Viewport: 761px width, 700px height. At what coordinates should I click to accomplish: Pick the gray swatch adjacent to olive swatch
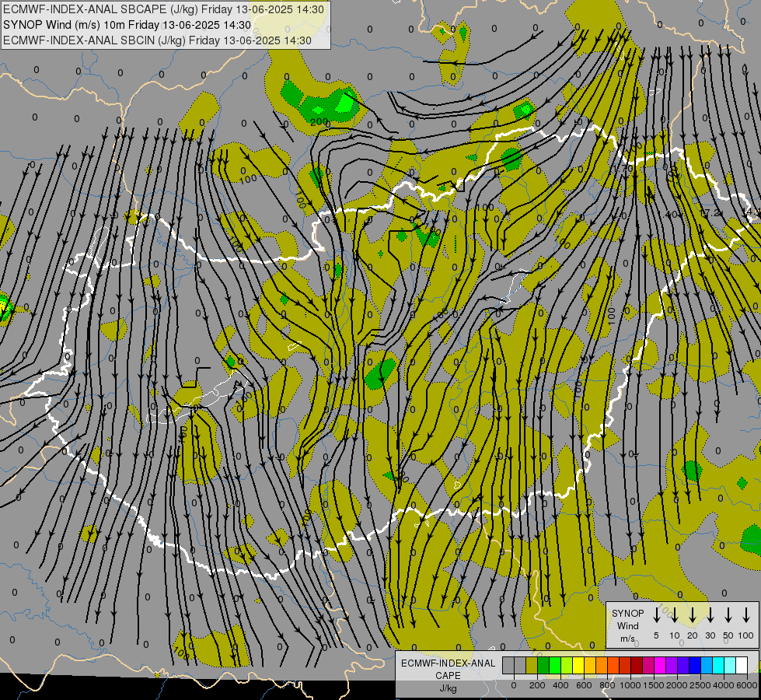520,665
